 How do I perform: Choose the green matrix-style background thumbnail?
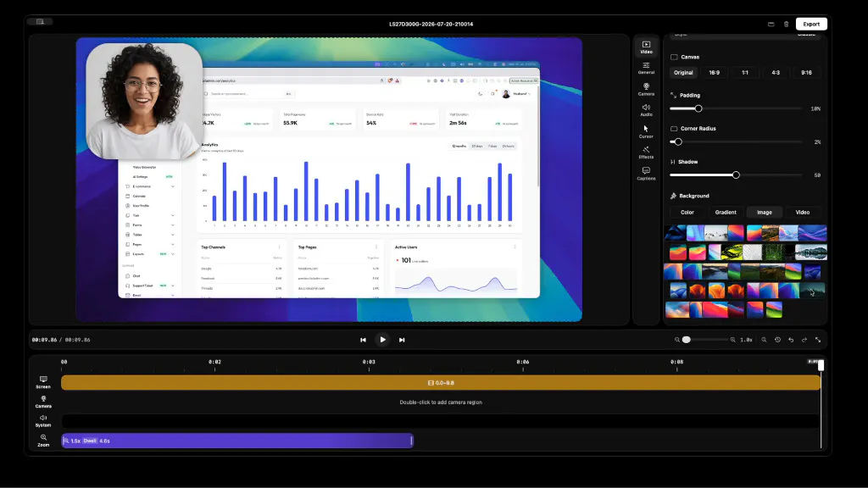click(773, 252)
